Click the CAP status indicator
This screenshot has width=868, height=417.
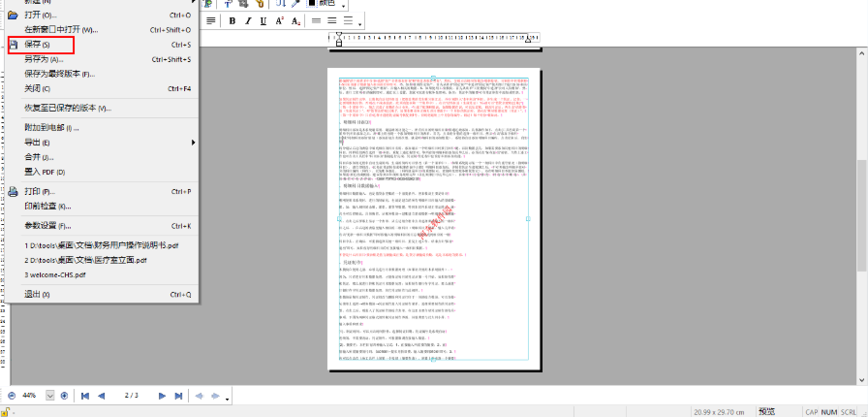tap(812, 412)
